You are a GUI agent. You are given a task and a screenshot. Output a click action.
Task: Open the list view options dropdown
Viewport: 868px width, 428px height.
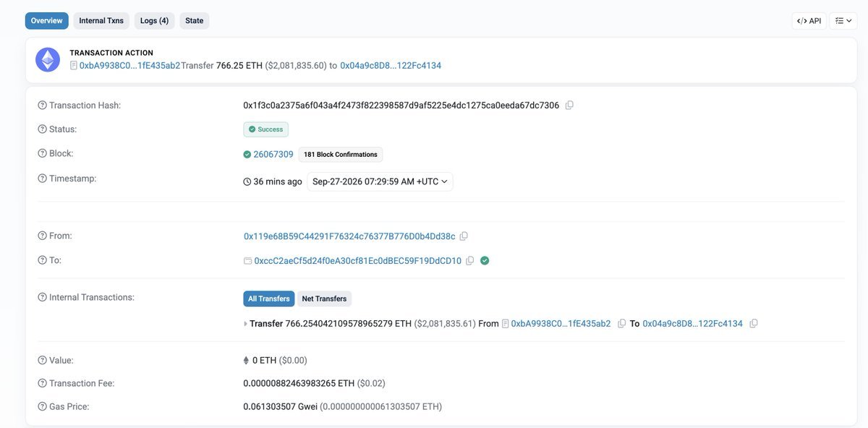tap(843, 20)
